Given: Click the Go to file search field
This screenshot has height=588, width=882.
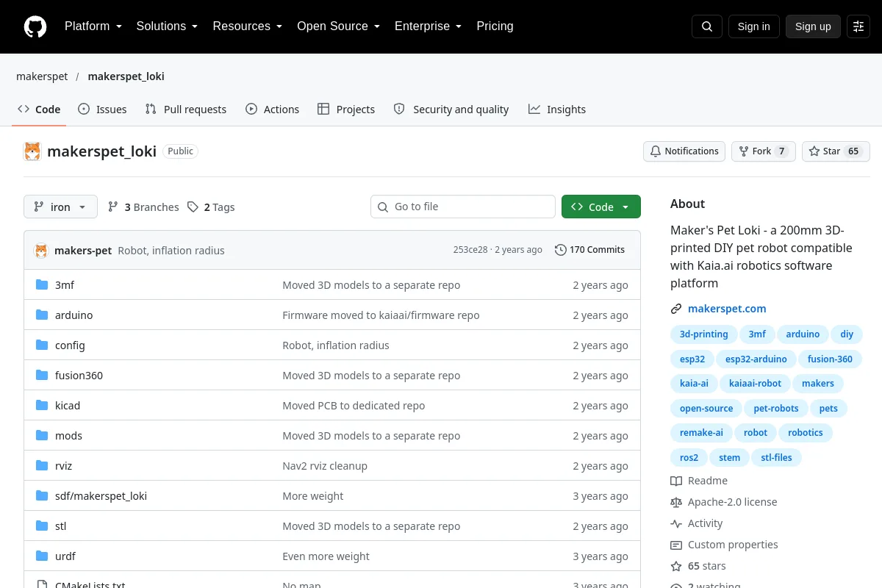Looking at the screenshot, I should pyautogui.click(x=463, y=207).
